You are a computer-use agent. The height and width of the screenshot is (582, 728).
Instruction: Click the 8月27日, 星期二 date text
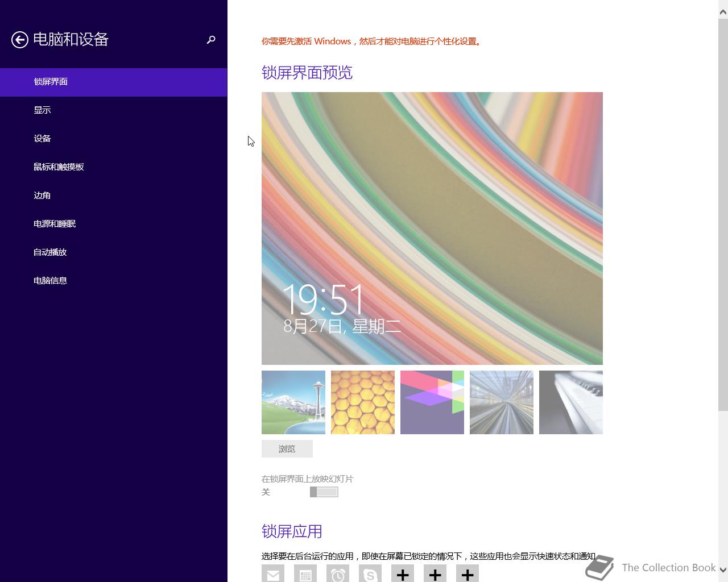tap(342, 326)
